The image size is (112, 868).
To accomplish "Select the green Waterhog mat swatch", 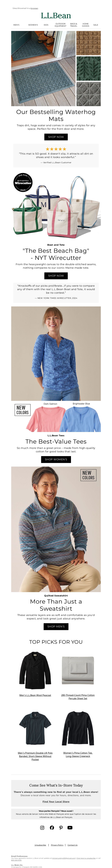I will tap(89, 68).
